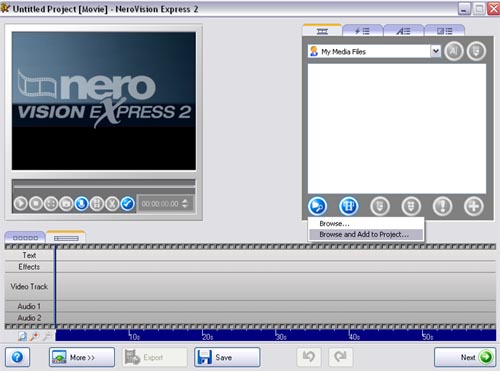500x371 pixels.
Task: Expand options with More >> button
Action: (x=82, y=357)
